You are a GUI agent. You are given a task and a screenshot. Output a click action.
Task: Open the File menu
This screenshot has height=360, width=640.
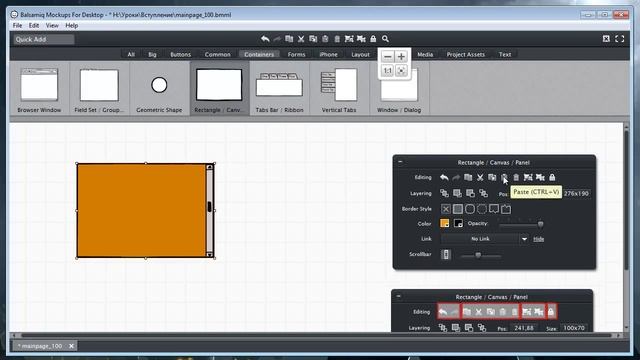pyautogui.click(x=18, y=25)
